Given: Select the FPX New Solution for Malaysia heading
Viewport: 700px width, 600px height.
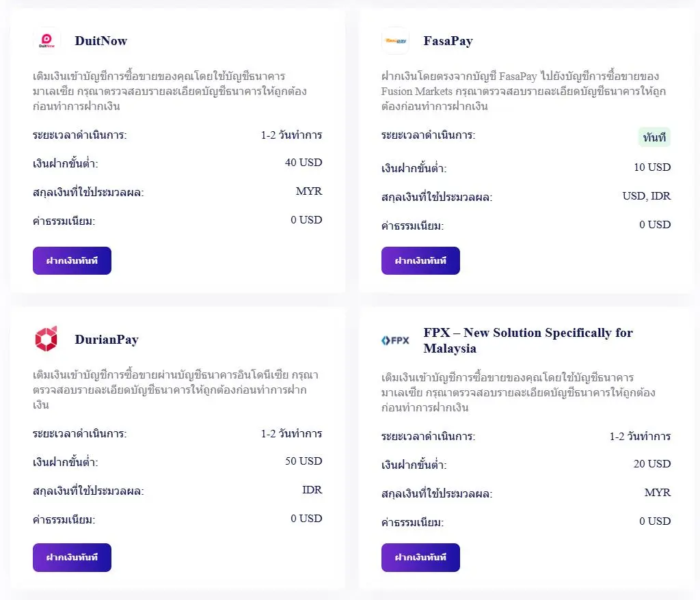Looking at the screenshot, I should point(528,340).
